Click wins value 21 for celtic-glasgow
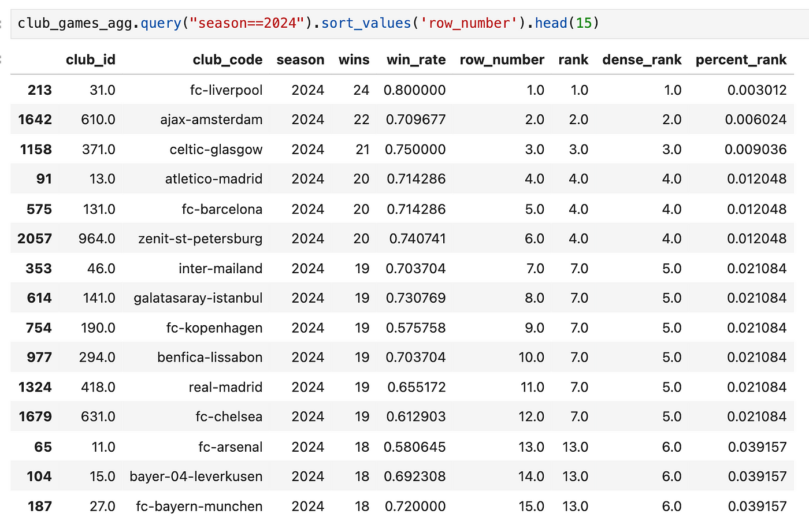 (x=363, y=150)
